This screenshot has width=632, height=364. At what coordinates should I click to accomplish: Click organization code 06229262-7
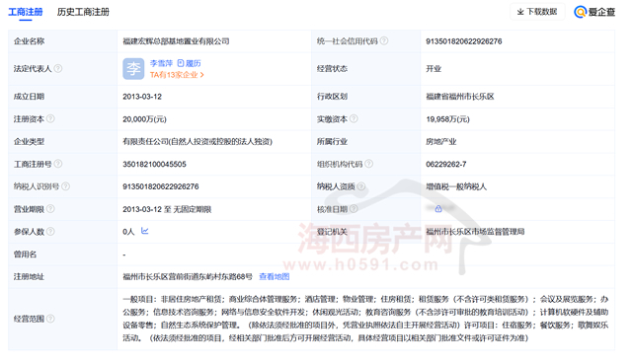[446, 165]
